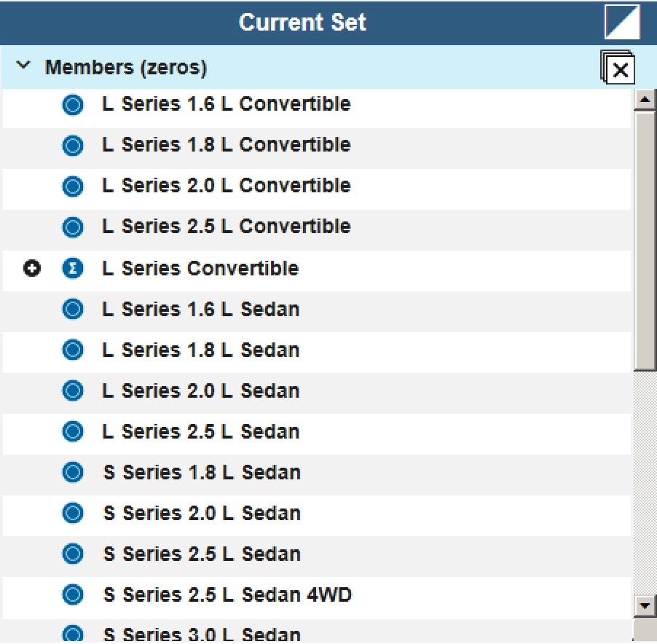Click element icon for L Series 1.8 L Convertible

[73, 146]
